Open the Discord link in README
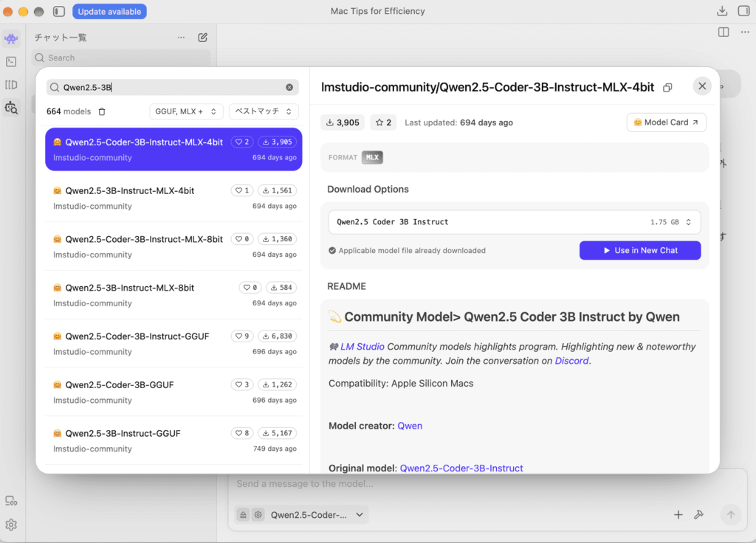 click(572, 361)
